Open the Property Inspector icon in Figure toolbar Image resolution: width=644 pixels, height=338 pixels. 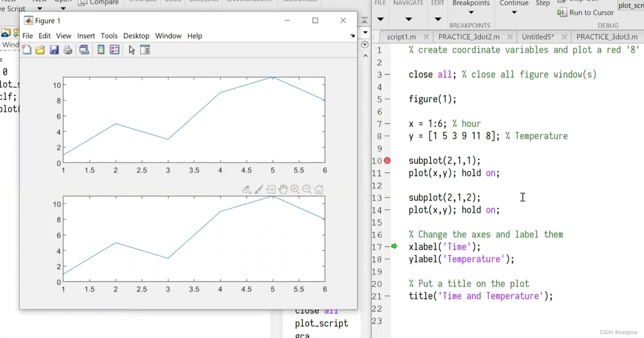[145, 50]
